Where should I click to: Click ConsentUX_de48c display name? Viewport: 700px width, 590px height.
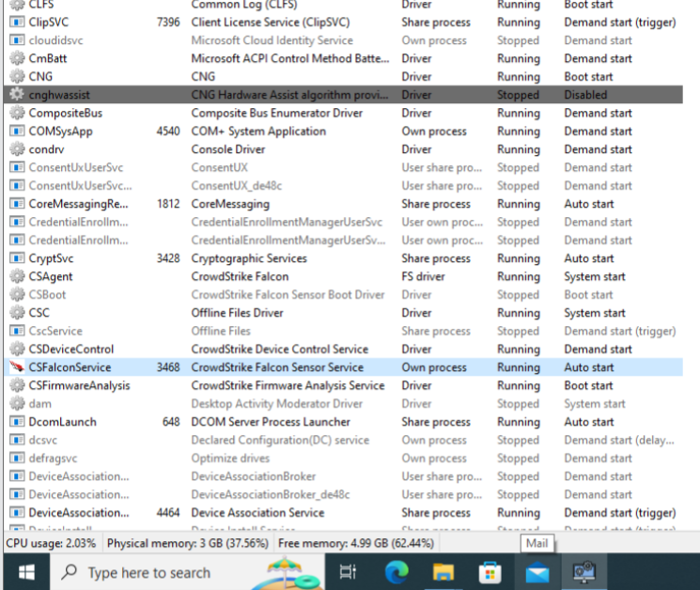pyautogui.click(x=236, y=186)
